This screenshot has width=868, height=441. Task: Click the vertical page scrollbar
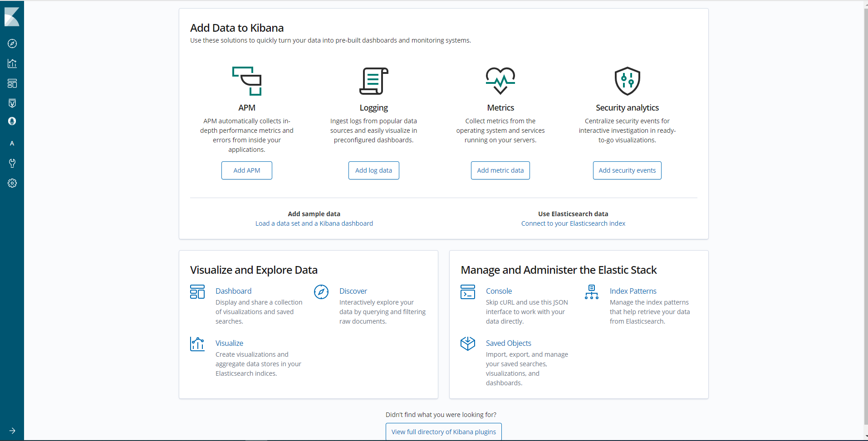click(x=866, y=218)
